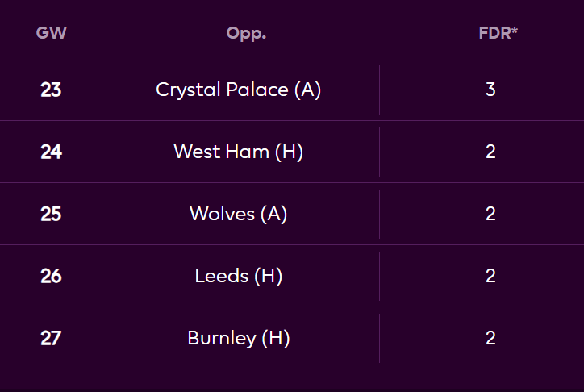Click the Burnley team name
Image resolution: width=584 pixels, height=392 pixels.
pyautogui.click(x=221, y=338)
